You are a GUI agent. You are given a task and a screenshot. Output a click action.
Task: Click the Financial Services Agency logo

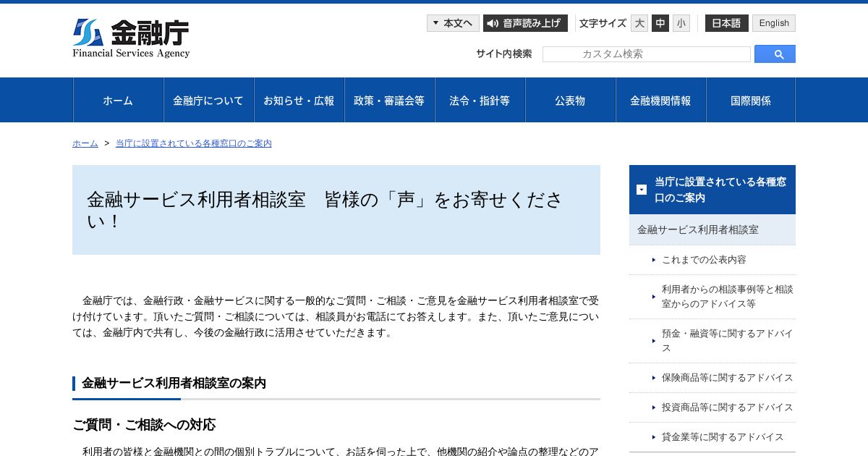point(131,38)
